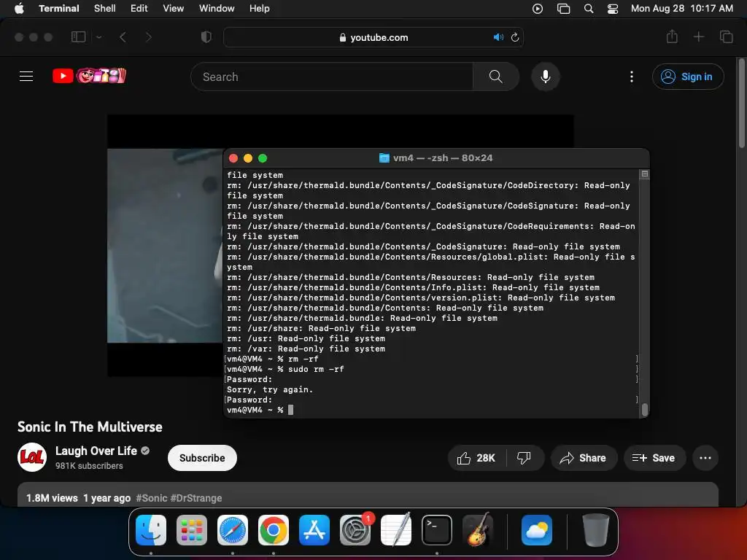Image resolution: width=747 pixels, height=560 pixels.
Task: Expand the Safari sidebar dropdown arrow
Action: 98,36
